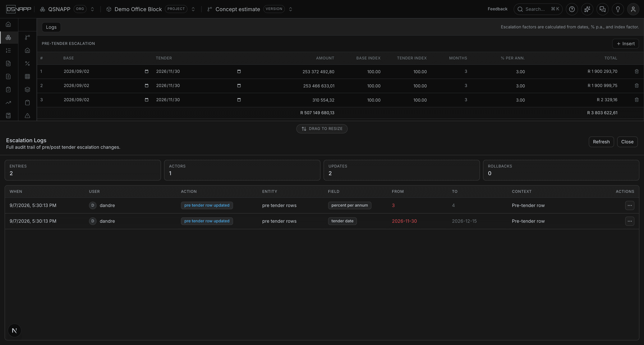Delete pre-tender row 1 with trash icon

(637, 71)
